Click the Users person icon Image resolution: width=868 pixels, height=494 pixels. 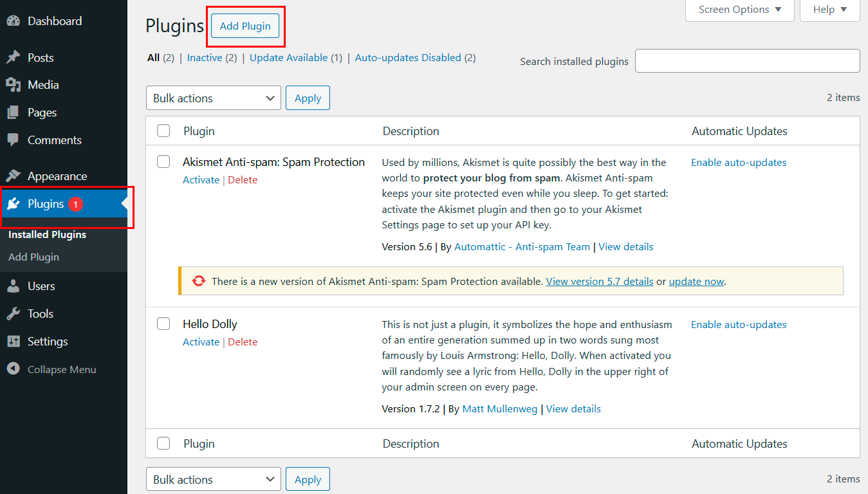click(13, 286)
